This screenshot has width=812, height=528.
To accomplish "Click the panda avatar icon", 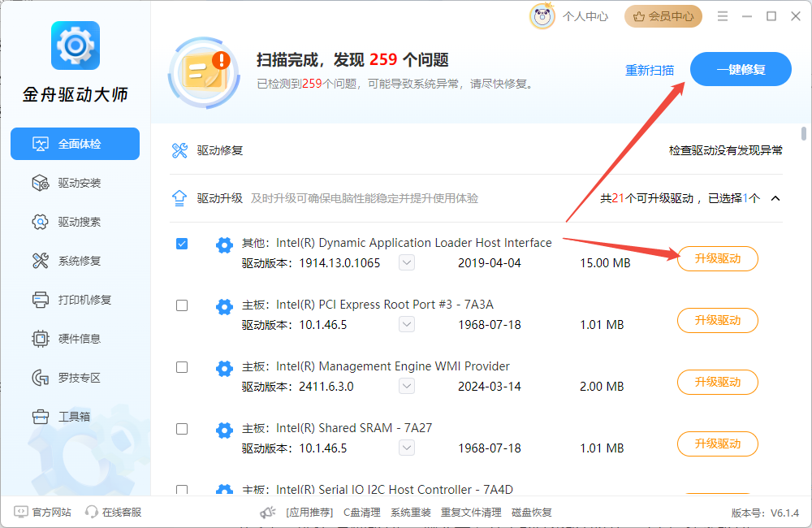I will (542, 16).
